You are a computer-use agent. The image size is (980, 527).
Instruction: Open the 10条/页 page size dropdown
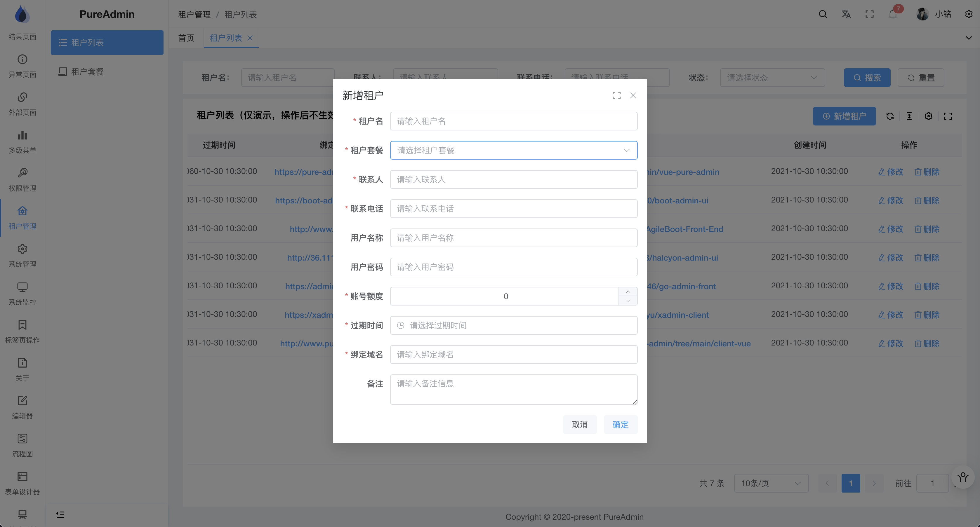(771, 483)
